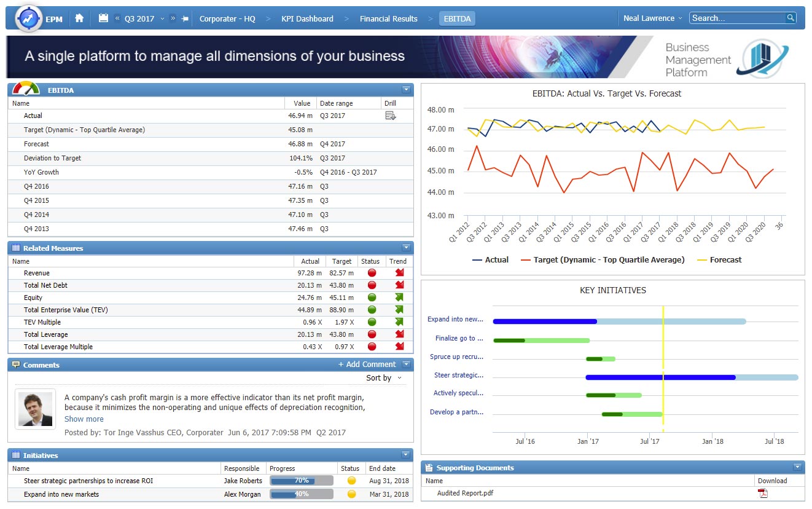Screen dimensions: 812x509
Task: Toggle Actual series in chart legend
Action: pyautogui.click(x=490, y=260)
